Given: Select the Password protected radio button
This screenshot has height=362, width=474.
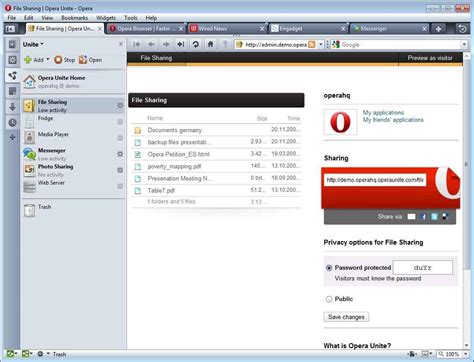Looking at the screenshot, I should click(x=329, y=268).
